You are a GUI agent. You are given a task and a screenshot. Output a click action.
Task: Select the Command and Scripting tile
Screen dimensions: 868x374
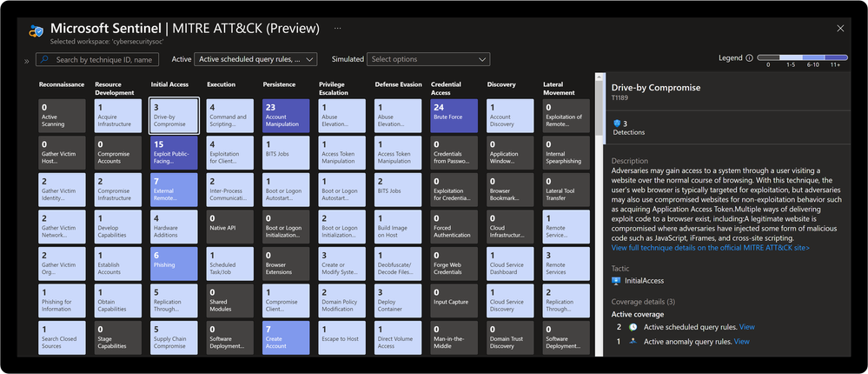(x=230, y=116)
